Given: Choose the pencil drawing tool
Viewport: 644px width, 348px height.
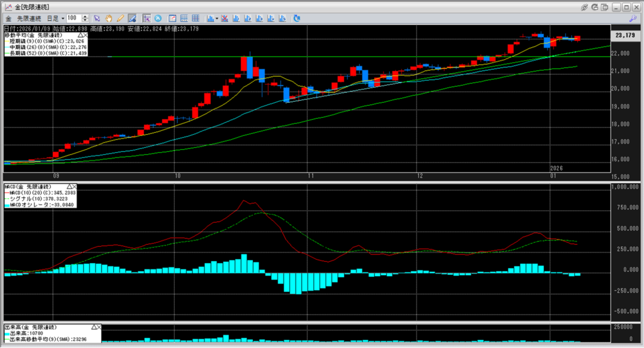Looking at the screenshot, I should 119,18.
